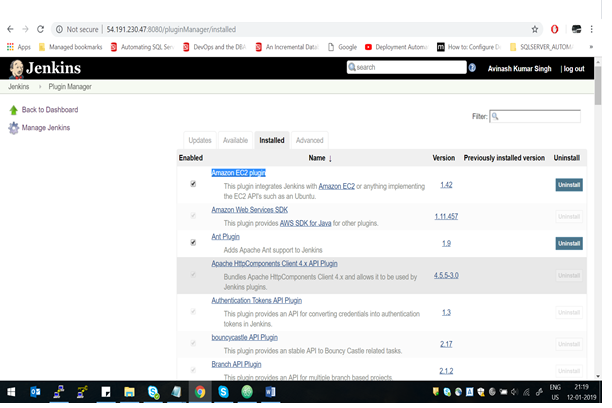
Task: Click the Opera extension icon
Action: coord(554,29)
